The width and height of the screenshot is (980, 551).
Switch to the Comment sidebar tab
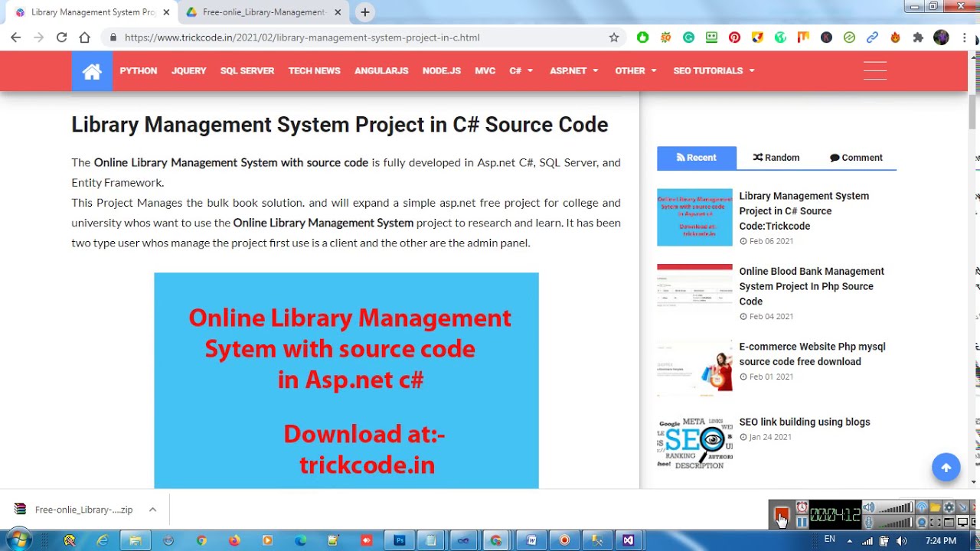(x=856, y=158)
